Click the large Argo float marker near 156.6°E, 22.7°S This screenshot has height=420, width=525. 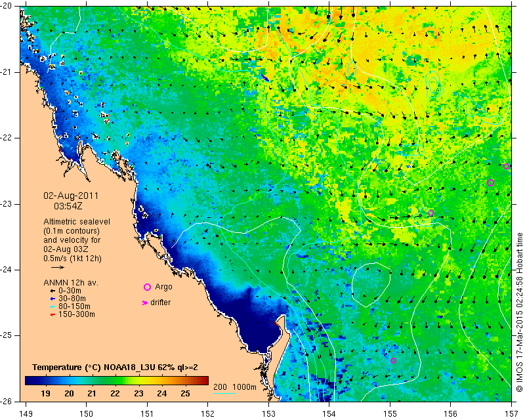click(x=490, y=183)
